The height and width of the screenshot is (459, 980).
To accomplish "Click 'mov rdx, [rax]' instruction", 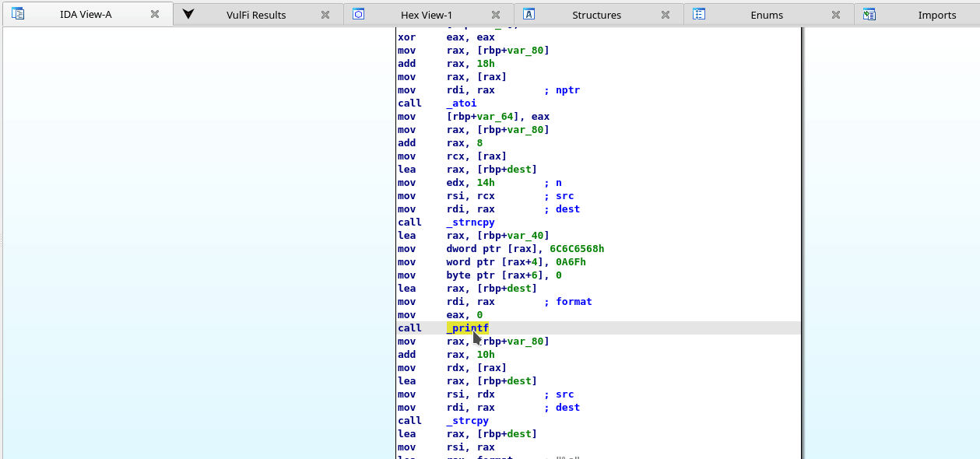I will (452, 368).
